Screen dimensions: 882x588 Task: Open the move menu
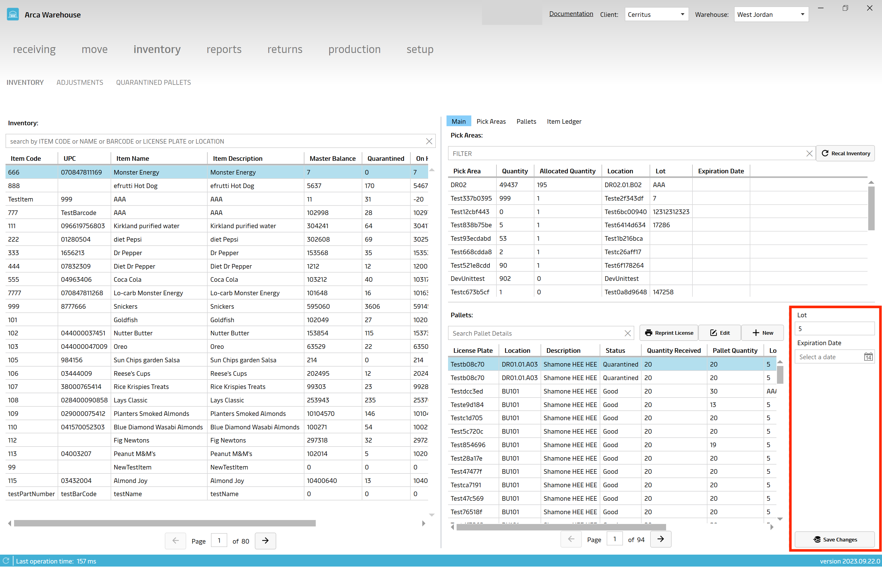click(95, 49)
